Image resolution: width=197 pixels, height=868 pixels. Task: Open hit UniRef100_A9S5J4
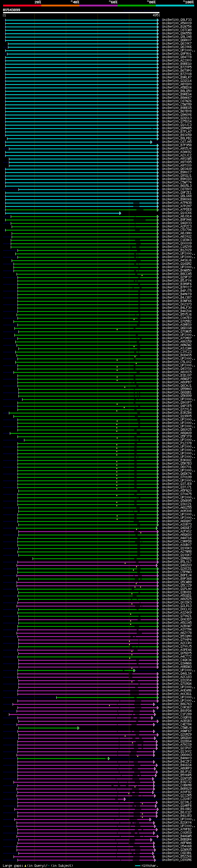coord(177,149)
